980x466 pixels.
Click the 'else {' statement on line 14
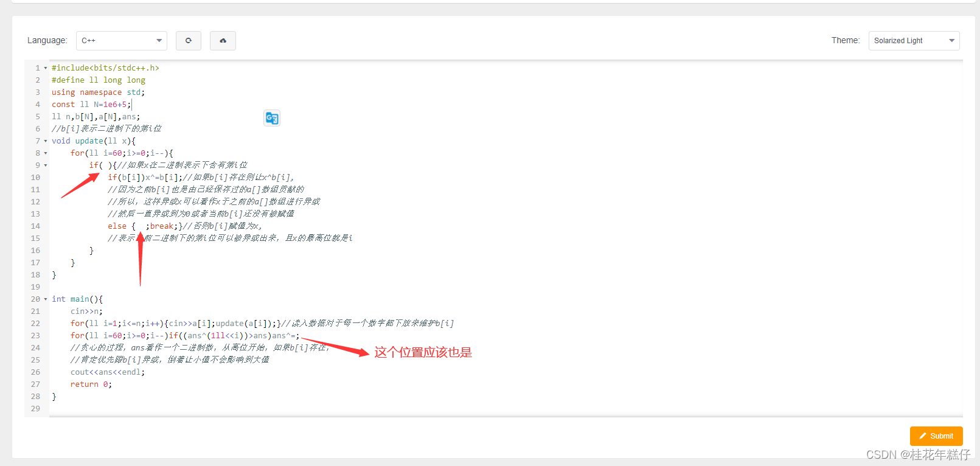pyautogui.click(x=122, y=226)
